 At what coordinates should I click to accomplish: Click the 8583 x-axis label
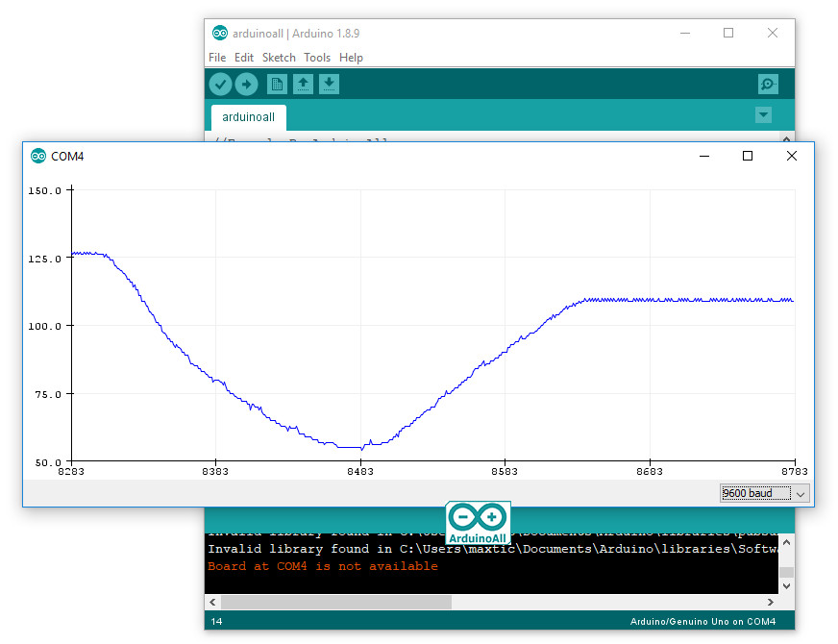coord(505,471)
